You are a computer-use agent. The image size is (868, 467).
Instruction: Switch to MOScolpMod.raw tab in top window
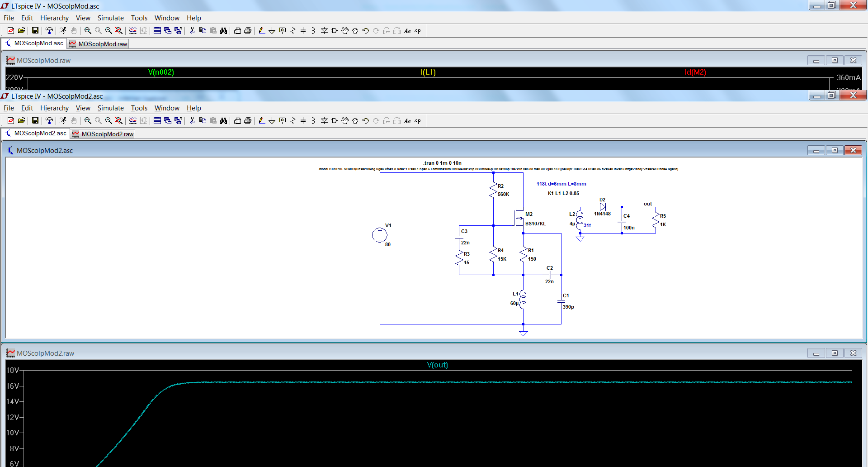98,44
